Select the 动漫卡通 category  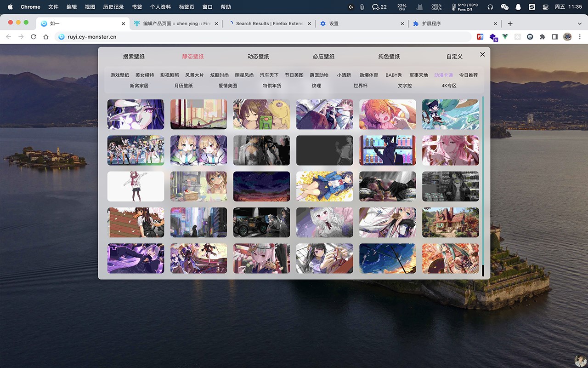(443, 75)
